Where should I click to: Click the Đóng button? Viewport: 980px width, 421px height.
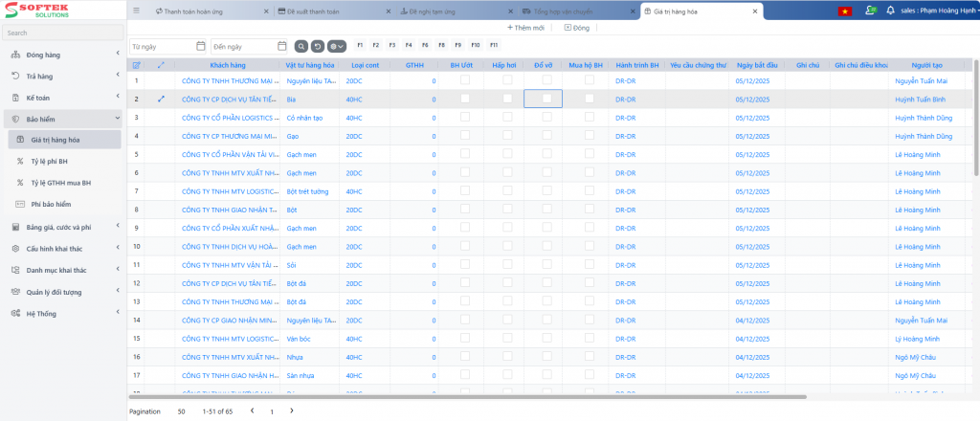point(577,28)
